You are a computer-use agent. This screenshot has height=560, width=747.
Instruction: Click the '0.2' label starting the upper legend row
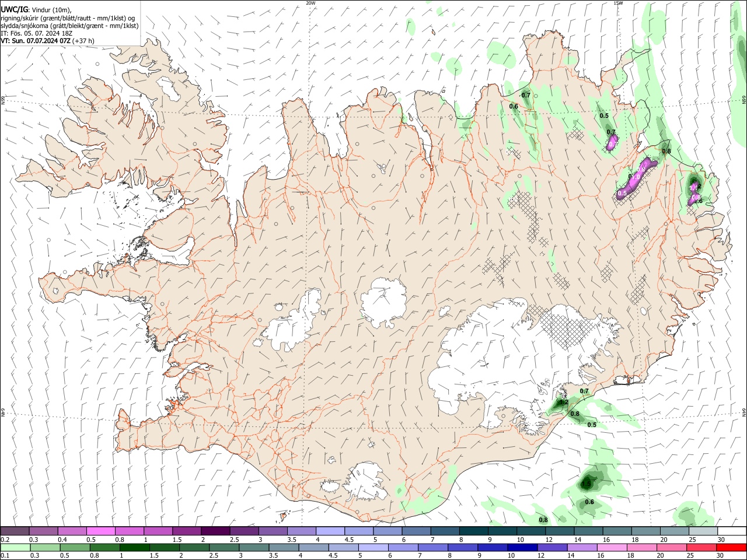[x=6, y=540]
